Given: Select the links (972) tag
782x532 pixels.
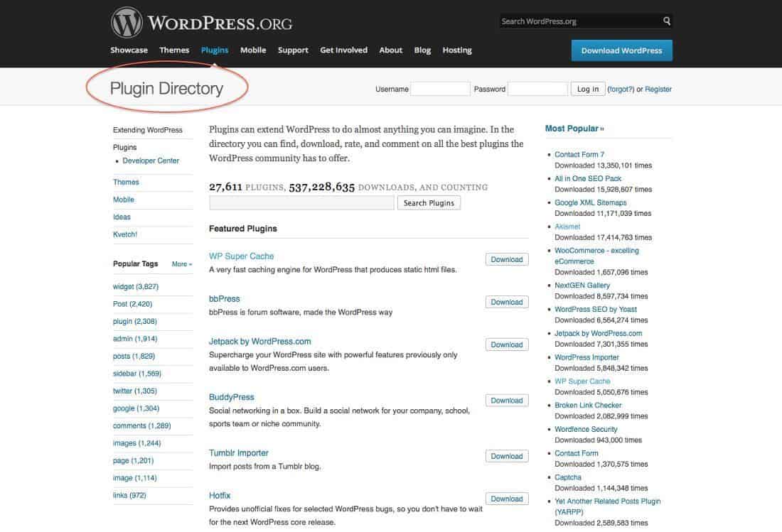Looking at the screenshot, I should coord(129,495).
